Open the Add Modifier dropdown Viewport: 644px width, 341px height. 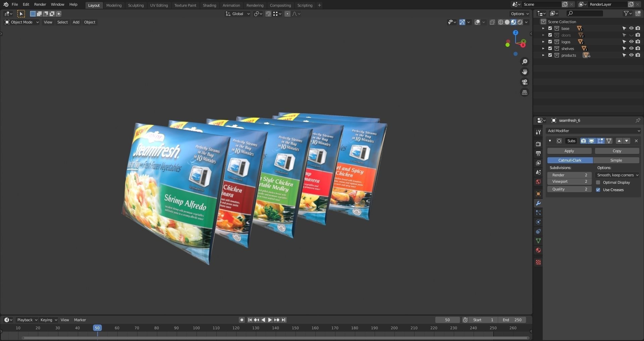(593, 131)
